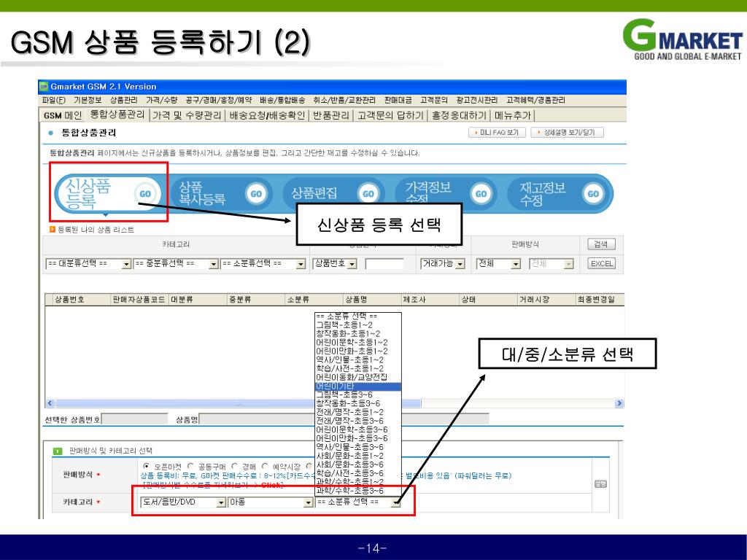Click the 최종변경일 column header
Viewport: 747px width, 560px height.
pos(596,300)
